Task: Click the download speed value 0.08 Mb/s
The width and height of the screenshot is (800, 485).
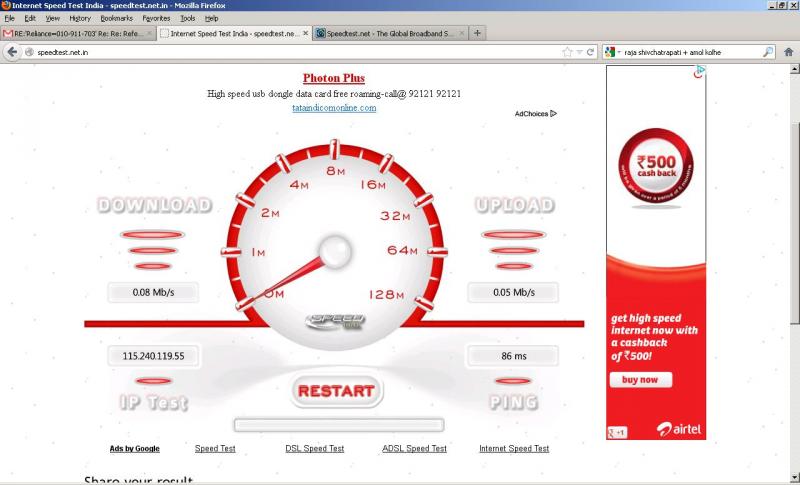Action: (153, 293)
